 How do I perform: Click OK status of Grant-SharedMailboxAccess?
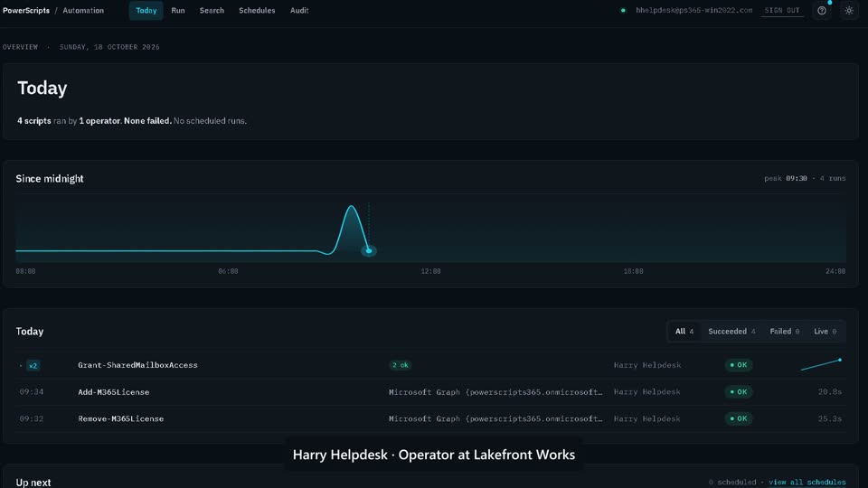tap(739, 365)
